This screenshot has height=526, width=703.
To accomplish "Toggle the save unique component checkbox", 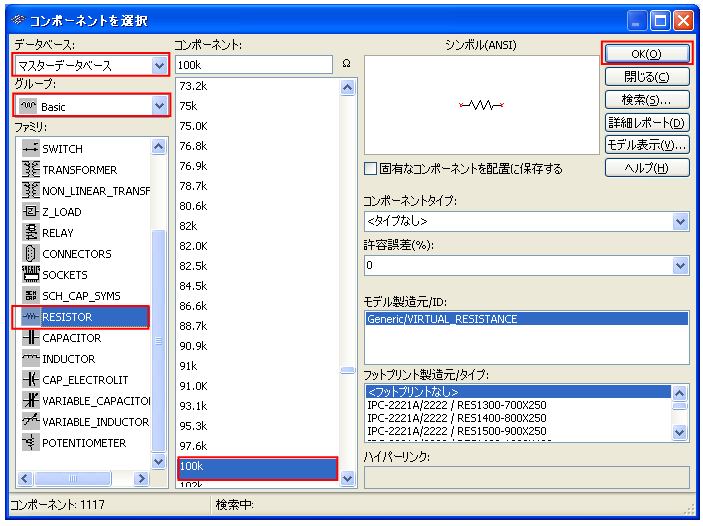I will coord(371,169).
